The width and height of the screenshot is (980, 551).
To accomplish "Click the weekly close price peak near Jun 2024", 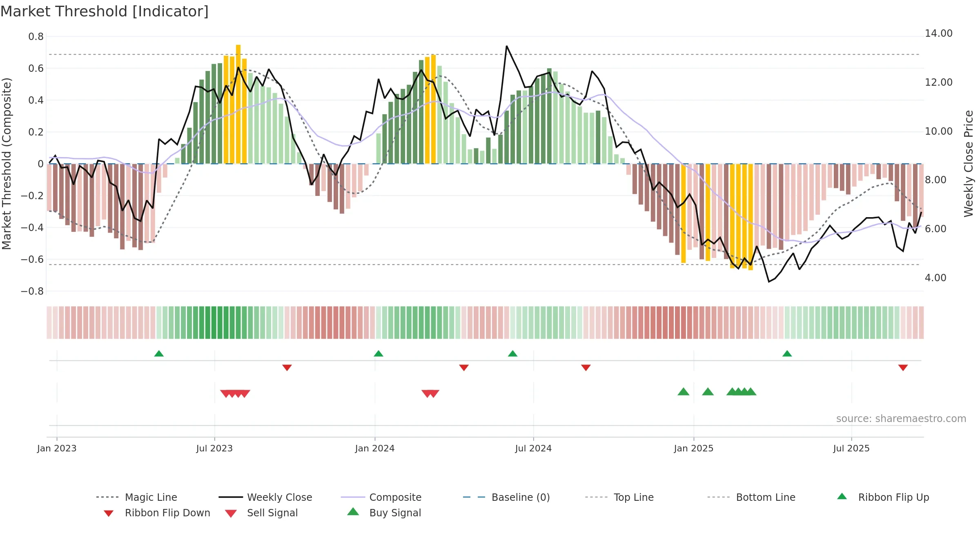I will (x=507, y=46).
